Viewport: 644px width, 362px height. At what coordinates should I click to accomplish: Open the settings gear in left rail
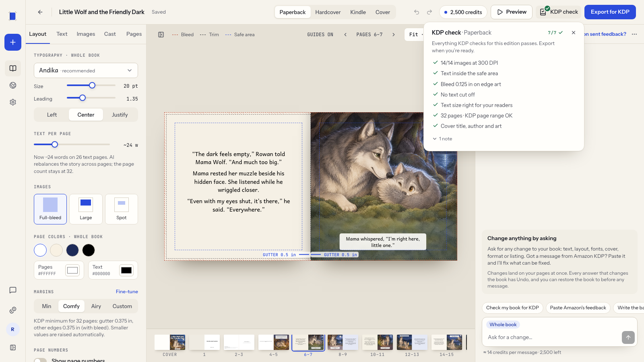click(x=13, y=102)
